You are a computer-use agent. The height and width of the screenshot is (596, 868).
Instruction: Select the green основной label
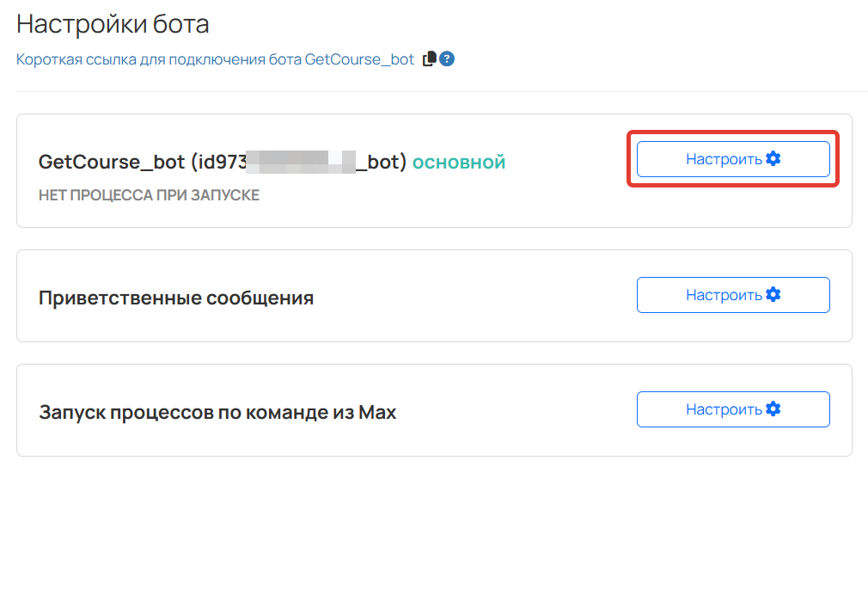(457, 161)
